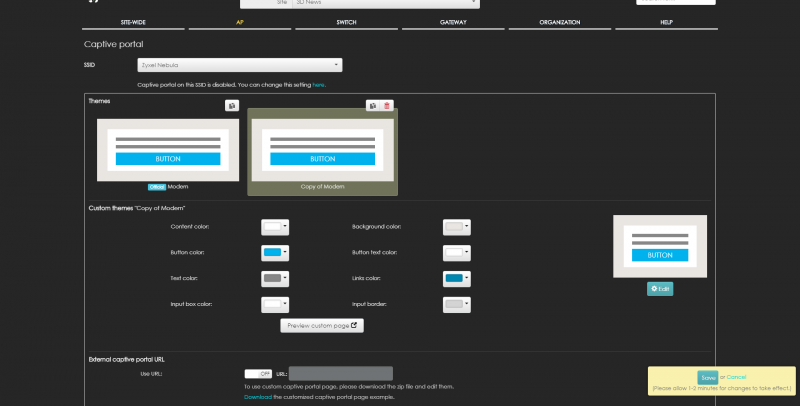Copy the official Modern theme icon
Image resolution: width=800 pixels, height=406 pixels.
tap(232, 106)
